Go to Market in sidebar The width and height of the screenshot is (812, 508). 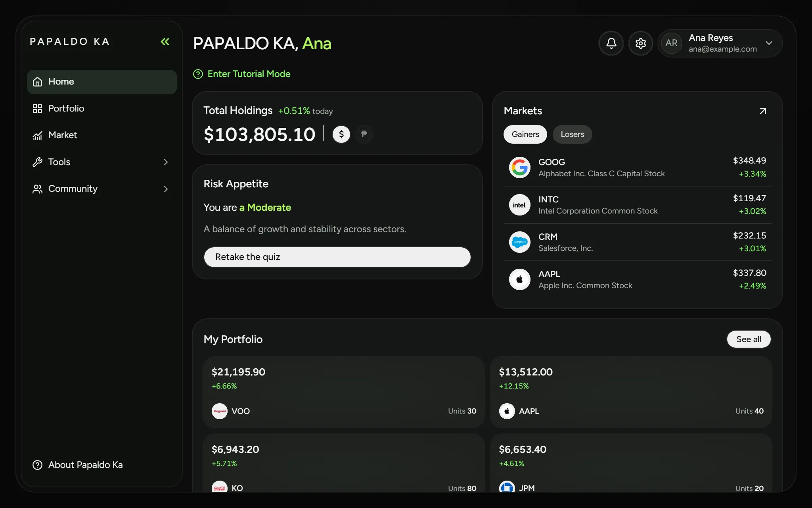(102, 135)
